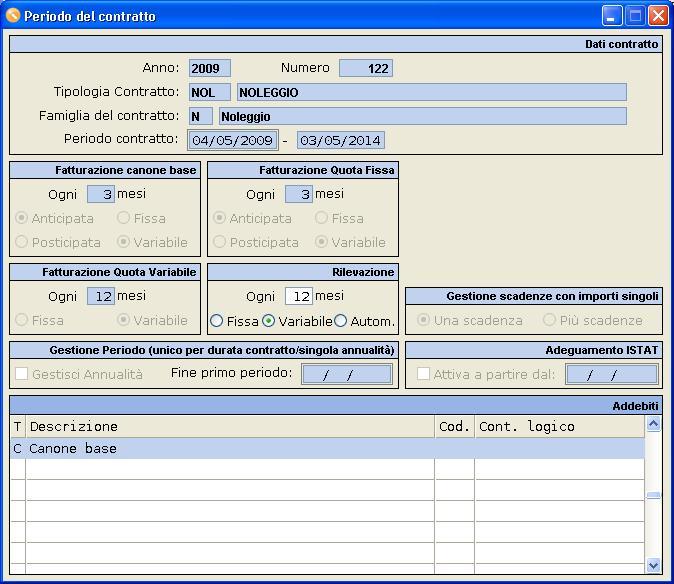Select Variabile in Fatturazione Quota Fissa
The height and width of the screenshot is (584, 674).
tap(321, 242)
